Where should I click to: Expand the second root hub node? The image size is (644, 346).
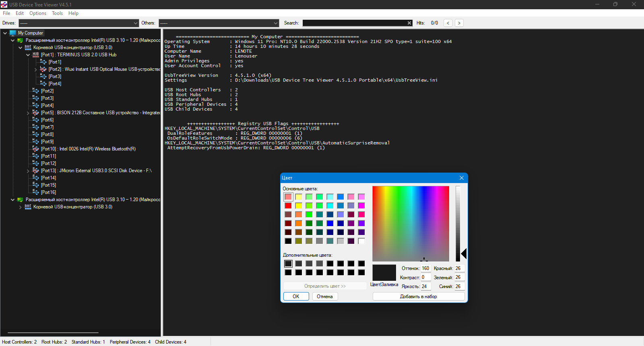pos(21,207)
